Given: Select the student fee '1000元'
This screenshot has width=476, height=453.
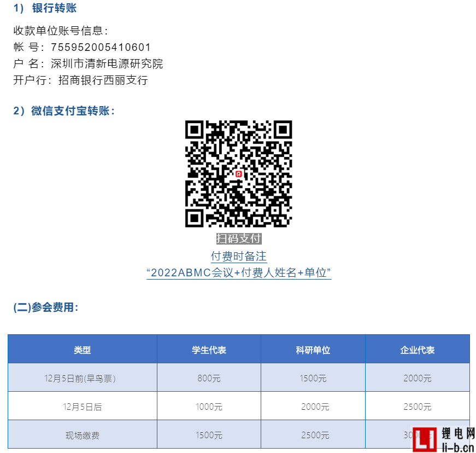Looking at the screenshot, I should [209, 407].
